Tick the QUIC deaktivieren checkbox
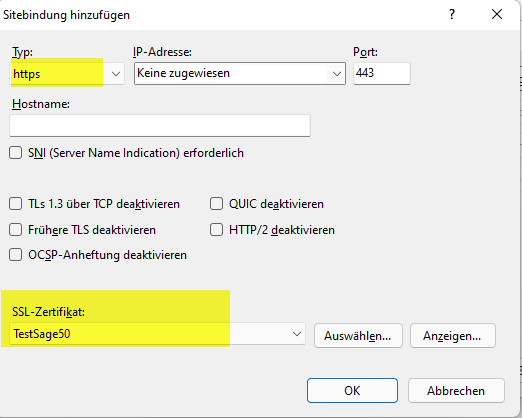522x418 pixels. [216, 204]
